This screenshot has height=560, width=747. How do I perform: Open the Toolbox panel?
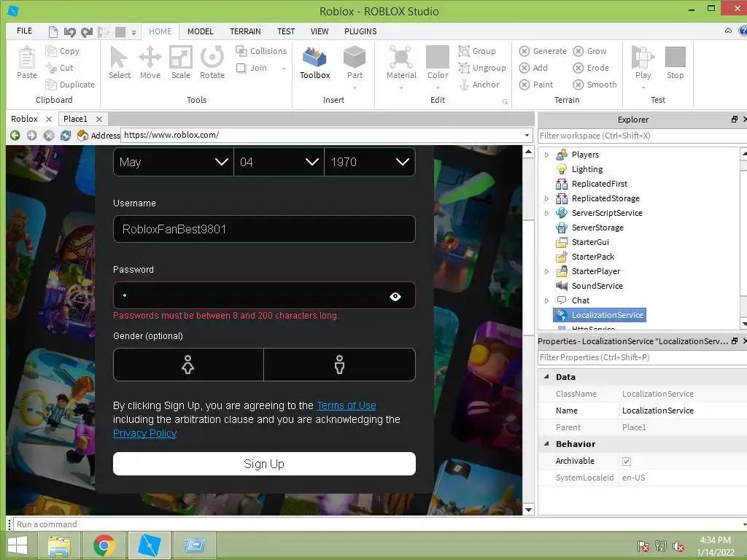coord(315,63)
